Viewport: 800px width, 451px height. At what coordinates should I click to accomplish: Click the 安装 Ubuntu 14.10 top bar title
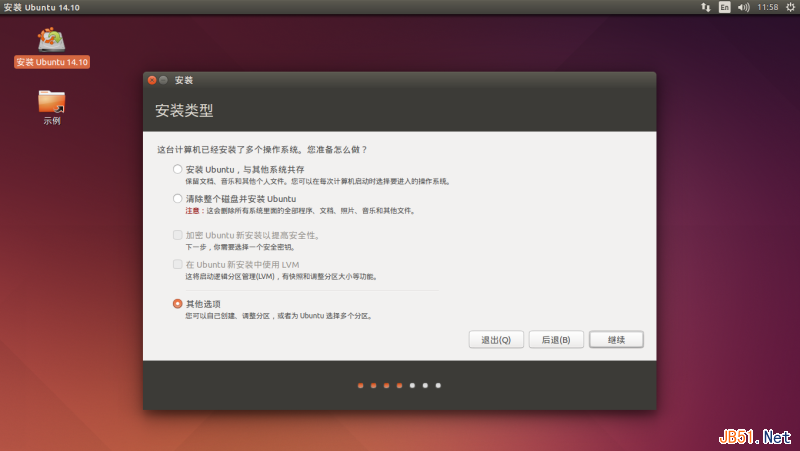tap(42, 7)
